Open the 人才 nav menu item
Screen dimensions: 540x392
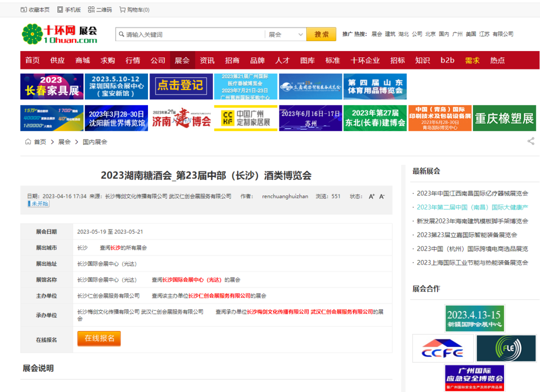282,60
